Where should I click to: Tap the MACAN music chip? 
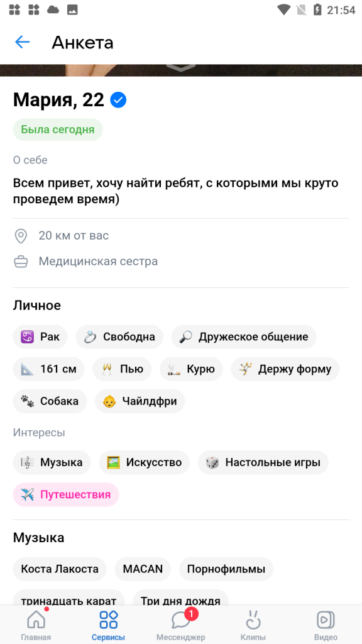pos(143,569)
